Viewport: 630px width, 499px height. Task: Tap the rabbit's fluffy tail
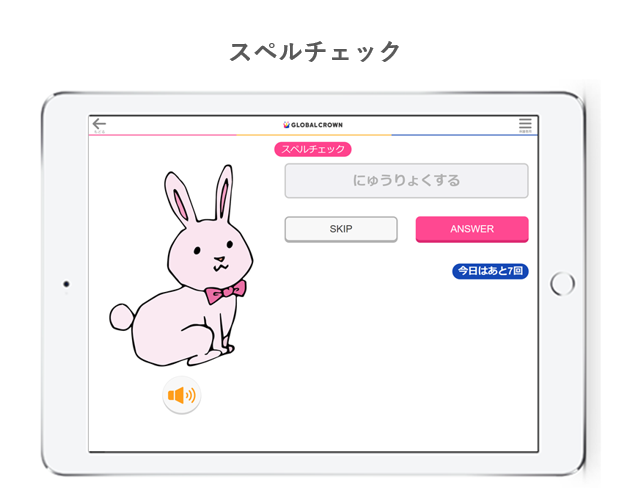coord(122,317)
